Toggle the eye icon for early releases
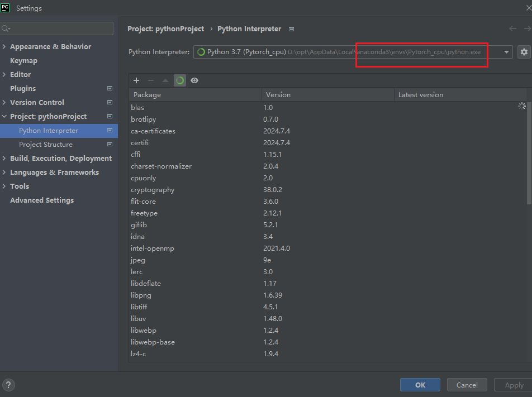This screenshot has height=397, width=532. (x=194, y=80)
